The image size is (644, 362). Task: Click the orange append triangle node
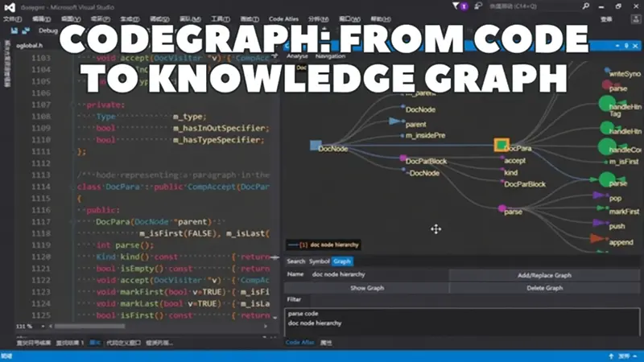597,238
